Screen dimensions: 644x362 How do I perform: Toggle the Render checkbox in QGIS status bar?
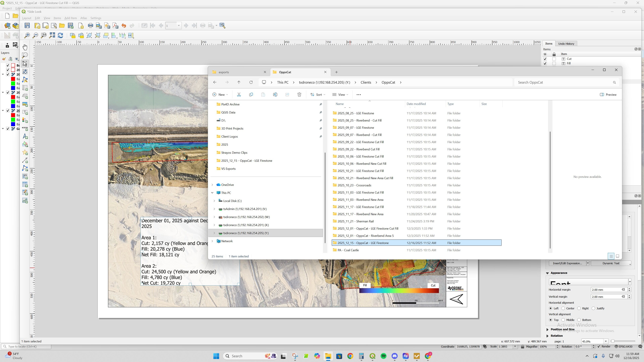(x=599, y=347)
